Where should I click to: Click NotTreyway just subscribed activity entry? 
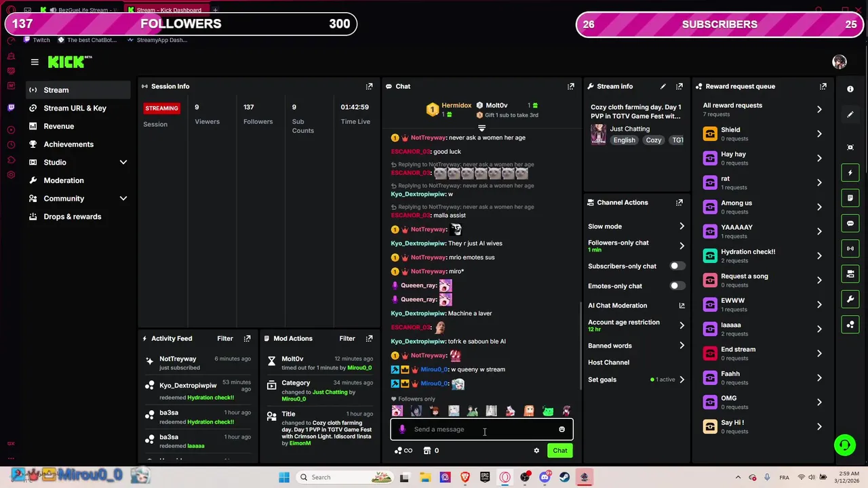198,363
